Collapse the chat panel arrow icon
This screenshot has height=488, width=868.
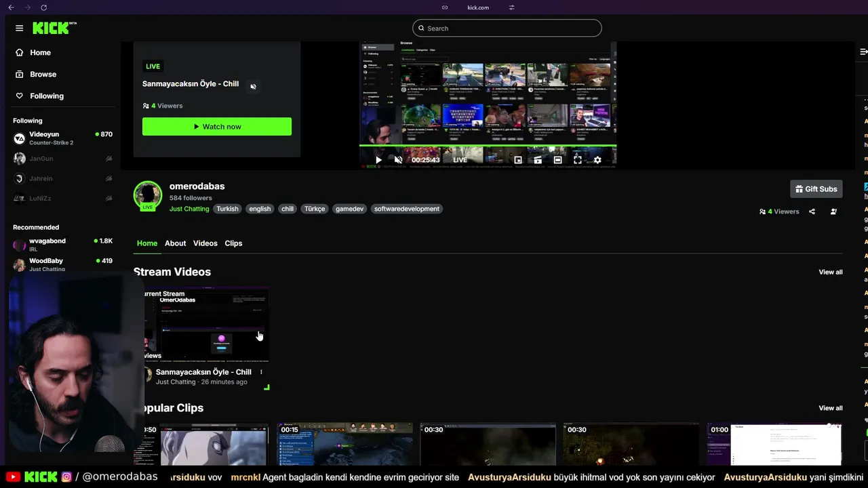point(863,52)
